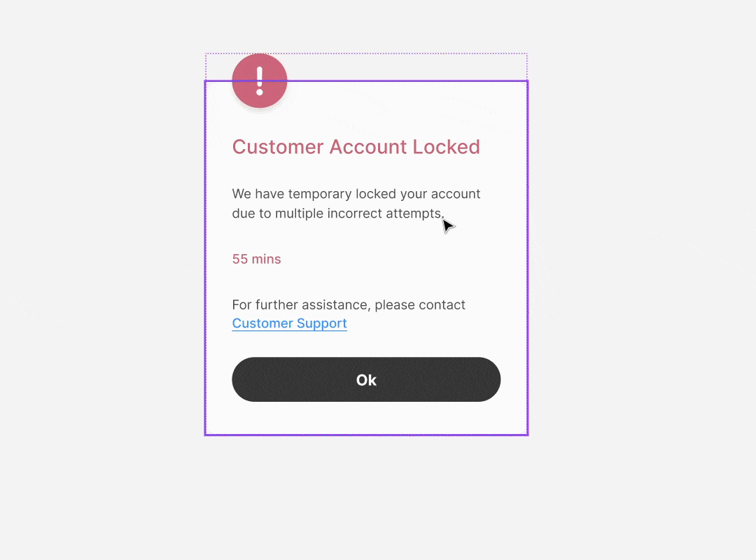Viewport: 756px width, 560px height.
Task: Click the word Locked in the heading
Action: 446,146
